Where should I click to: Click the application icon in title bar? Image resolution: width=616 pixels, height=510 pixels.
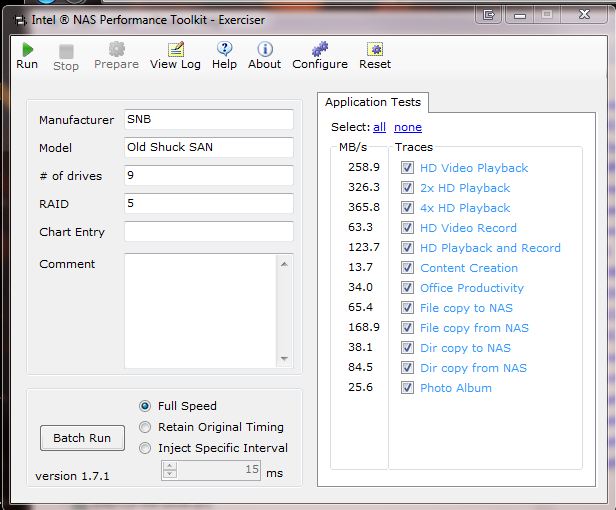click(x=20, y=20)
